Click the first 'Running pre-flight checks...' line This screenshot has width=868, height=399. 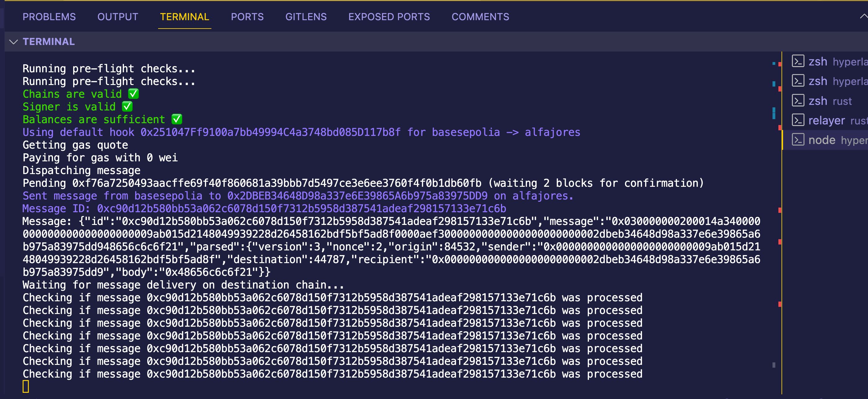tap(109, 69)
